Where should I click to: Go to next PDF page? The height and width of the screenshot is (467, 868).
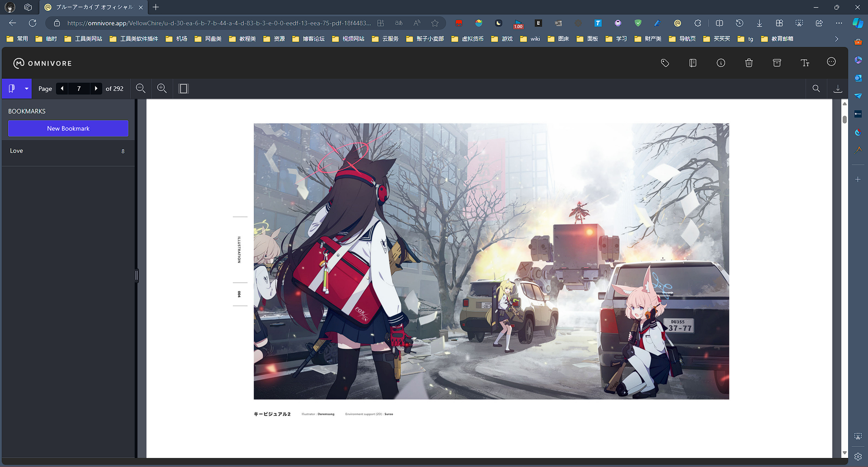(96, 89)
